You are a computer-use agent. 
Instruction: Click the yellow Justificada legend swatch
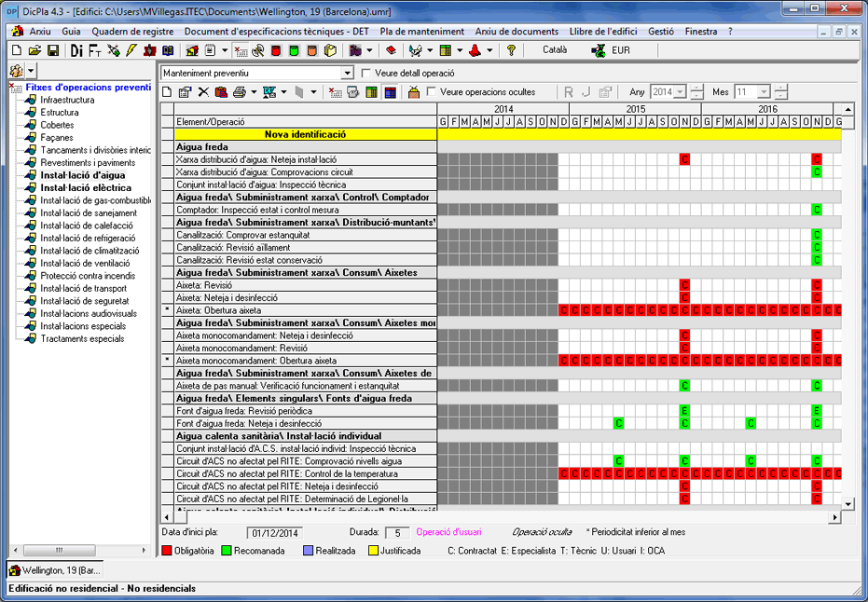(373, 551)
